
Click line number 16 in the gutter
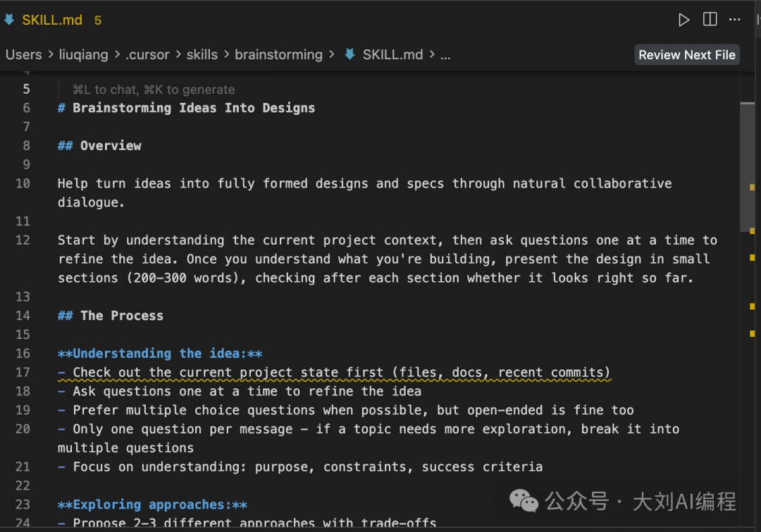pyautogui.click(x=23, y=353)
